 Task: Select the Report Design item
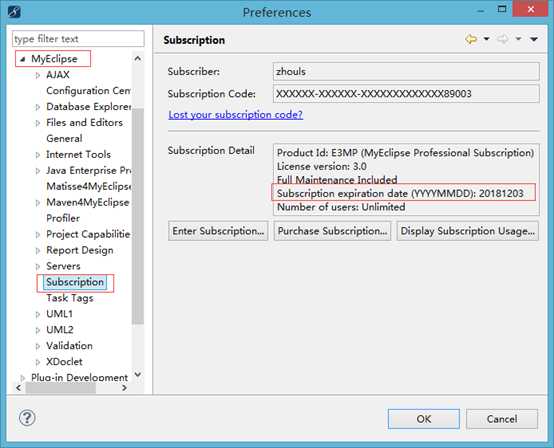[80, 250]
